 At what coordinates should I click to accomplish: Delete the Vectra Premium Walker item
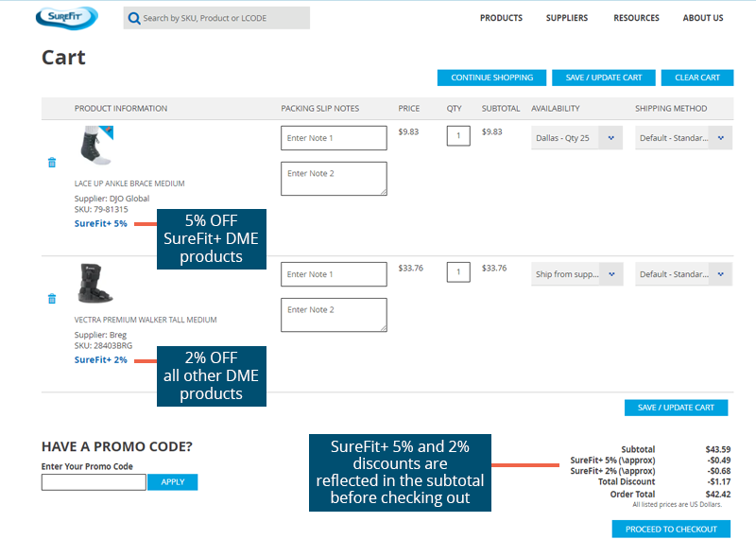(52, 299)
